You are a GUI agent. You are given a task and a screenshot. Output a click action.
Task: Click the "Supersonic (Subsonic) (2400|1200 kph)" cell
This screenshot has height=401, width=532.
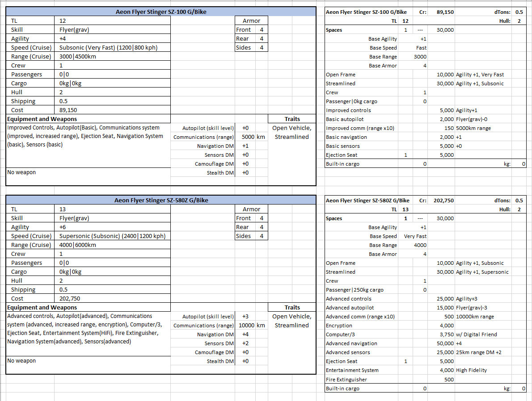coord(113,236)
